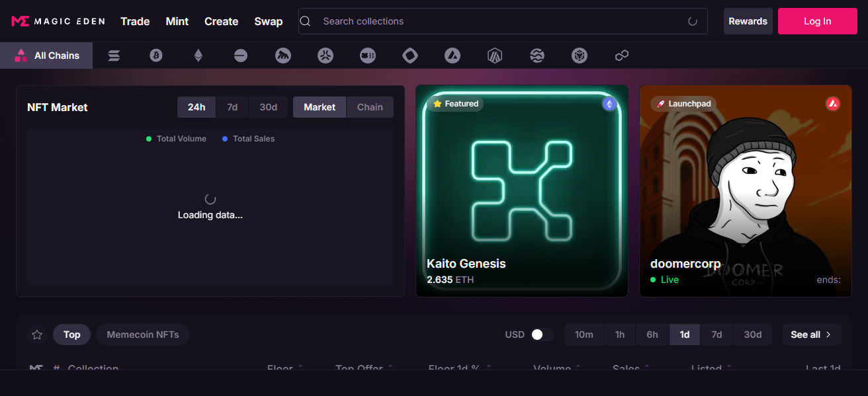The height and width of the screenshot is (396, 868).
Task: Set collections timeframe to 1h
Action: [x=620, y=335]
